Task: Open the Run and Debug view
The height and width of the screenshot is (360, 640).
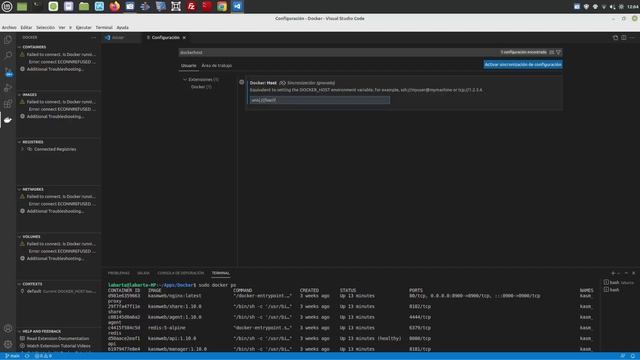Action: tap(8, 87)
